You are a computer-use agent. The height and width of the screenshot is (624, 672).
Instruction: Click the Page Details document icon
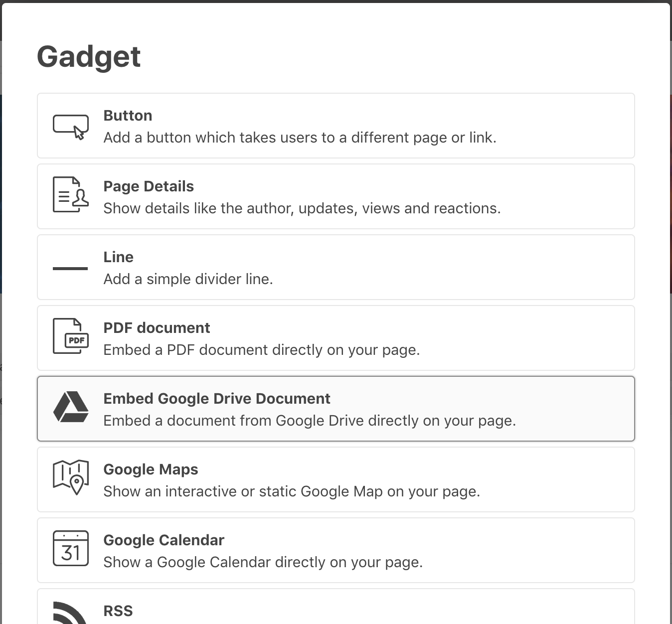click(71, 194)
